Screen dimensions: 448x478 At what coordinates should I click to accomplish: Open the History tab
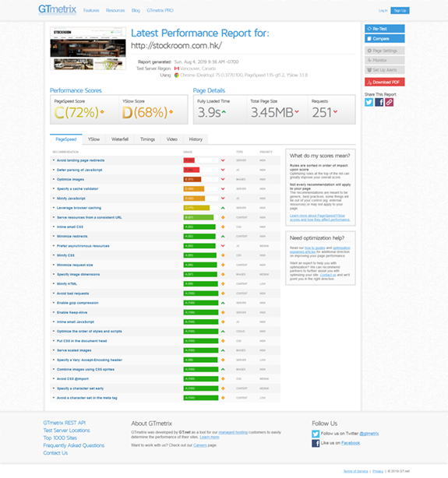(196, 139)
